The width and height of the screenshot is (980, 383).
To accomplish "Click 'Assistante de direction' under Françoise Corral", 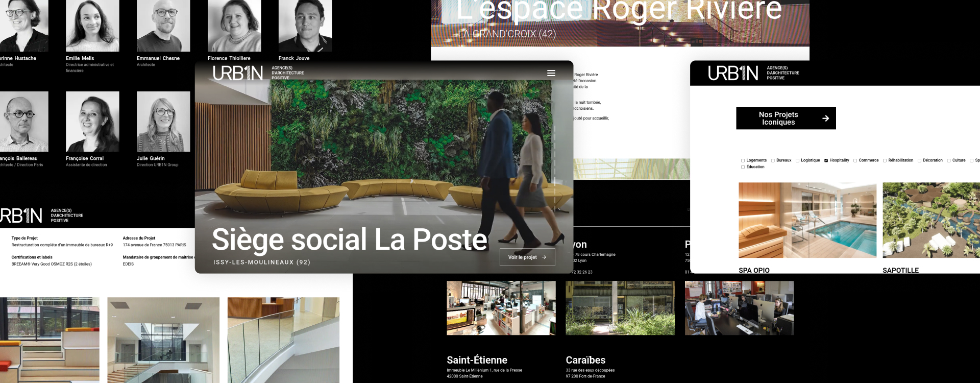I will (x=86, y=165).
